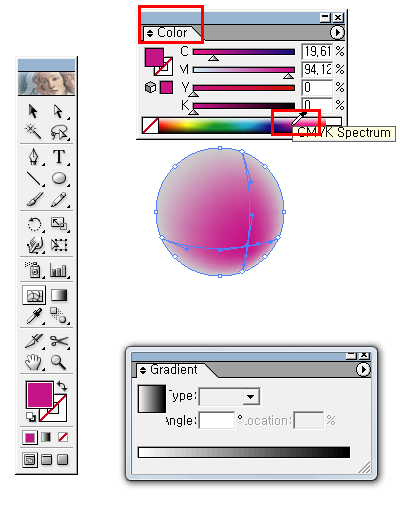Image resolution: width=400 pixels, height=512 pixels.
Task: Click the gradient Location field
Action: pos(309,420)
